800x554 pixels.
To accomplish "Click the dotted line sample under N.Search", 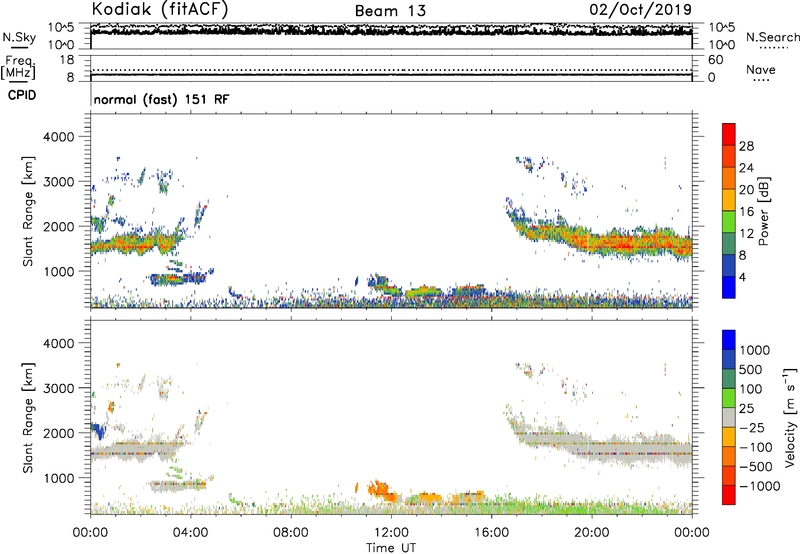I will 774,48.
